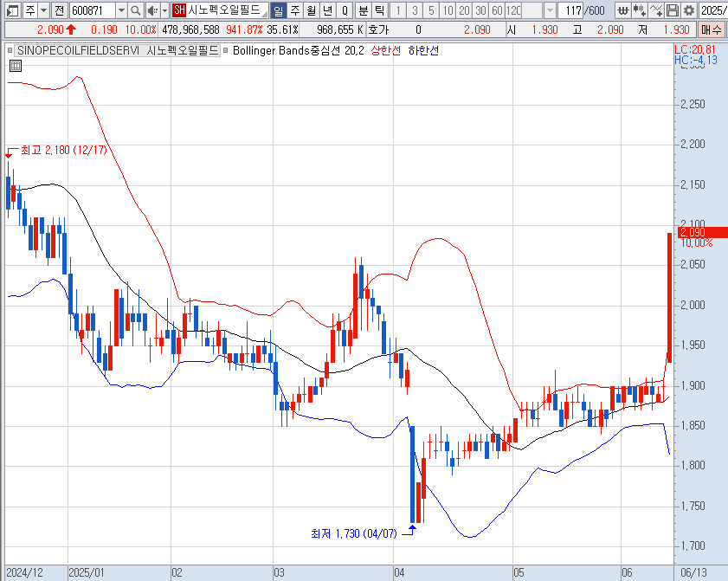Click the 전 button beside stock code
This screenshot has height=581, width=728.
pyautogui.click(x=57, y=10)
